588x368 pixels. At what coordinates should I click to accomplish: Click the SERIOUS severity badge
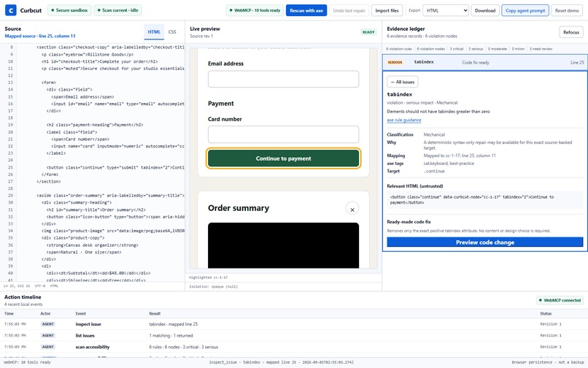click(x=395, y=62)
